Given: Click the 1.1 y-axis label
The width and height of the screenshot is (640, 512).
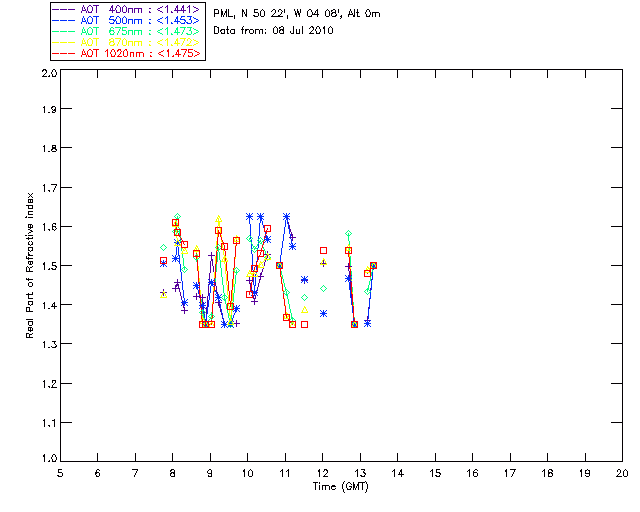Looking at the screenshot, I should [49, 423].
